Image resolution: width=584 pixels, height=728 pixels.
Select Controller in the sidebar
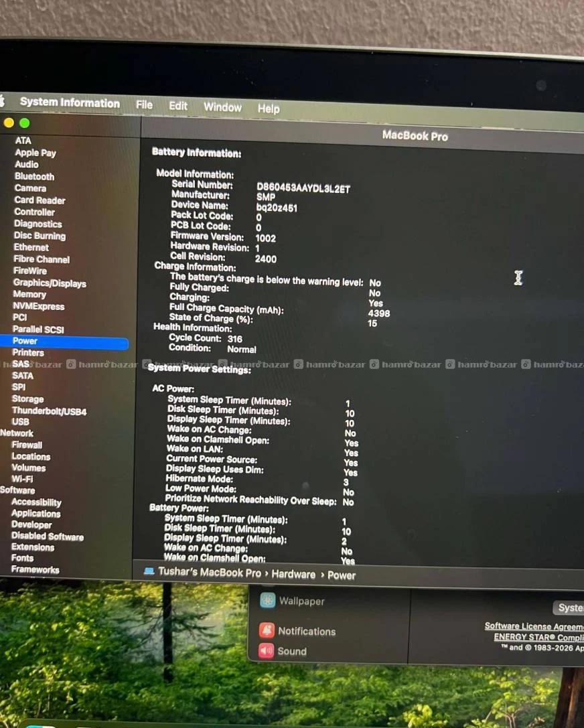tap(34, 212)
